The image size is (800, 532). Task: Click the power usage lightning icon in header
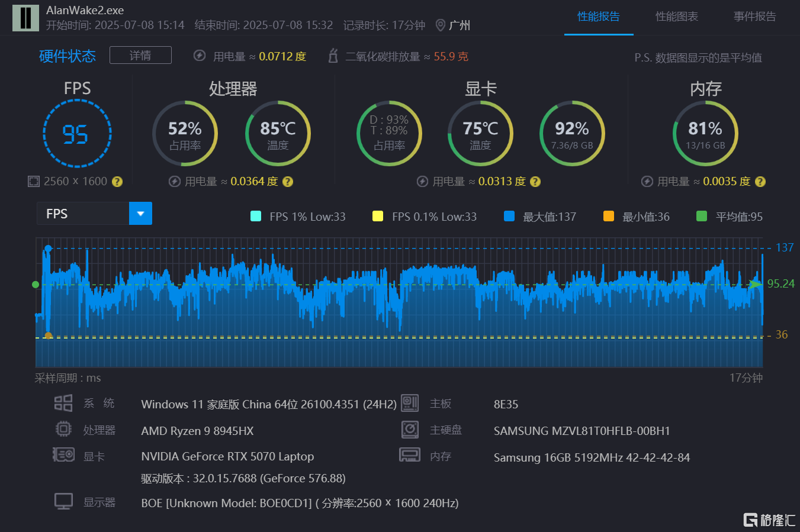(x=200, y=56)
